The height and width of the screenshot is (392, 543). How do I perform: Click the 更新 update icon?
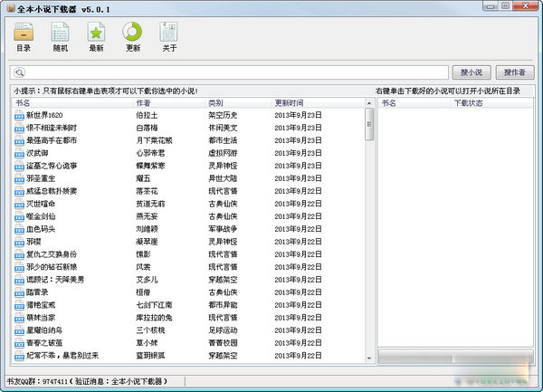coord(133,36)
